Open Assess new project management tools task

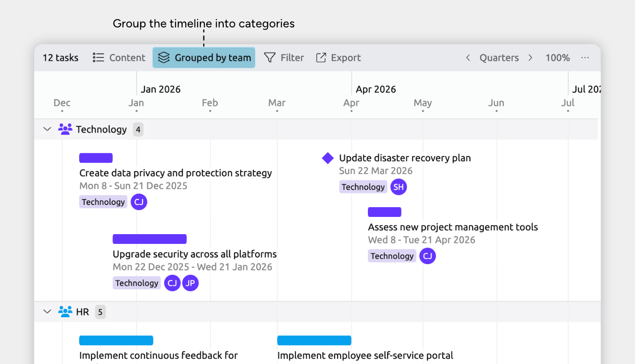[453, 227]
